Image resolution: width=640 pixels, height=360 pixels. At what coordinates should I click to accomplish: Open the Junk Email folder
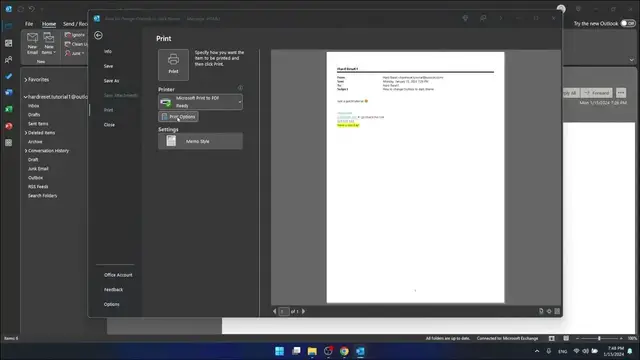click(38, 169)
